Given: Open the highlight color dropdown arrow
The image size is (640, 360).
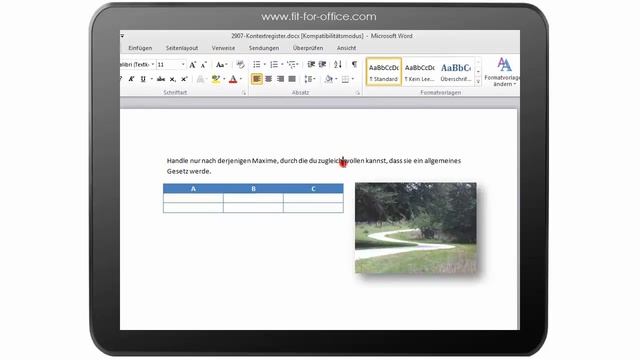Looking at the screenshot, I should 224,79.
